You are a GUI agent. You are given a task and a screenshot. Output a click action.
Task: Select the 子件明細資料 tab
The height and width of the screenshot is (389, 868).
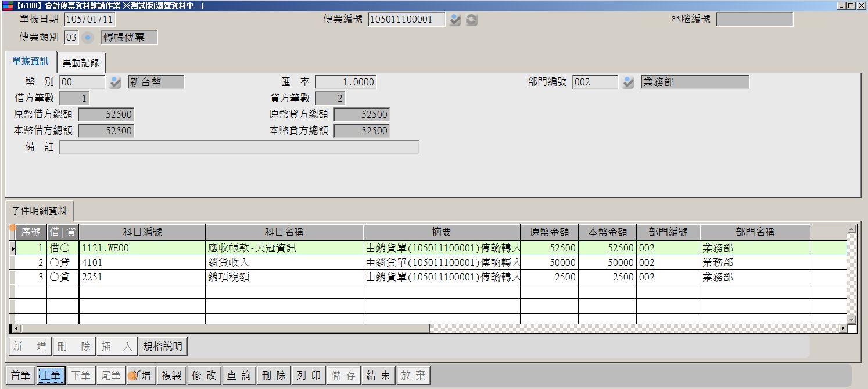pyautogui.click(x=40, y=211)
